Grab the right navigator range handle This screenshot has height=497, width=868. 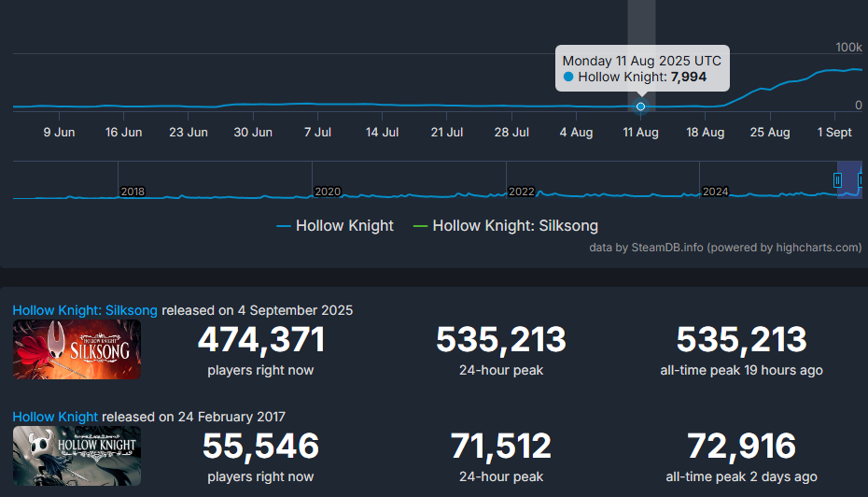[x=861, y=180]
